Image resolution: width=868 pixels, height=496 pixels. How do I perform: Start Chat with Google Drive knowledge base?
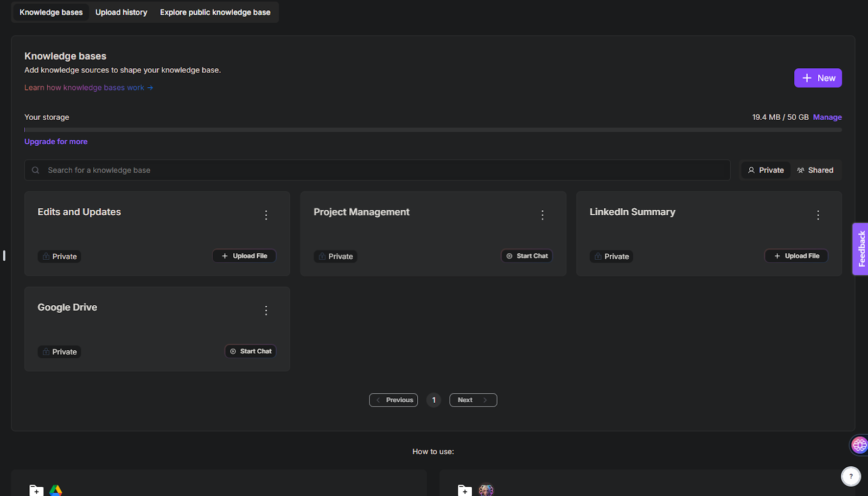tap(251, 351)
